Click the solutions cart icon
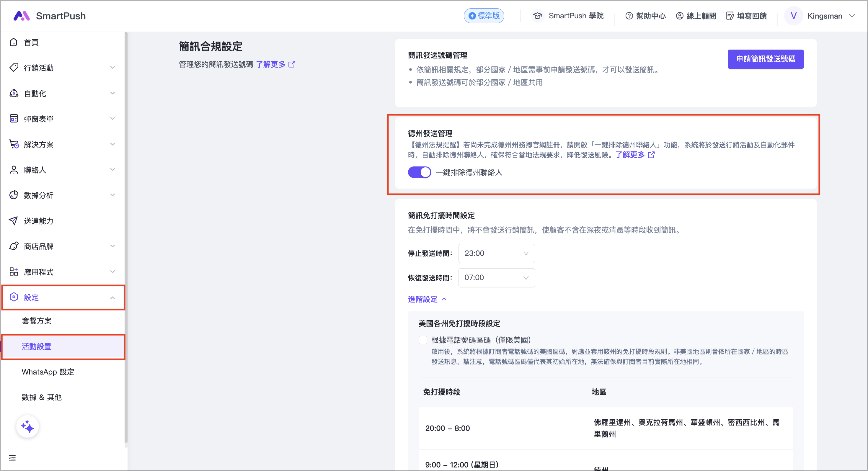Screen dimensions: 868x471 (x=14, y=144)
